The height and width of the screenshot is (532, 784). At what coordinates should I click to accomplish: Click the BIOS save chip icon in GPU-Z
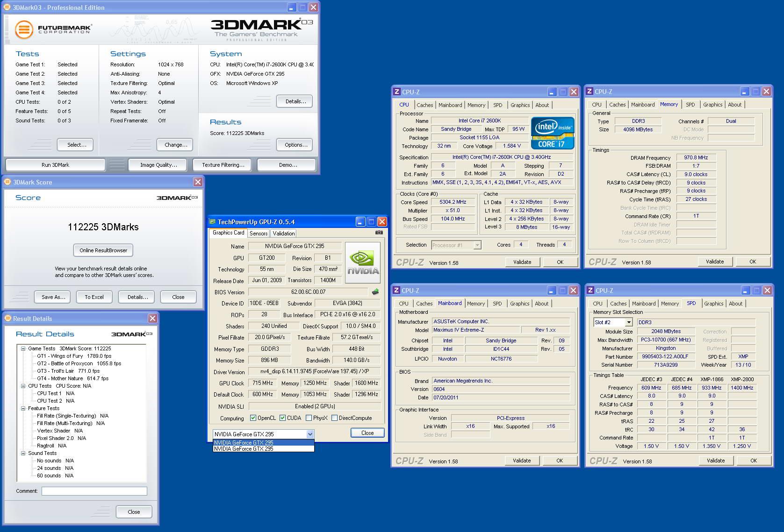tap(375, 292)
